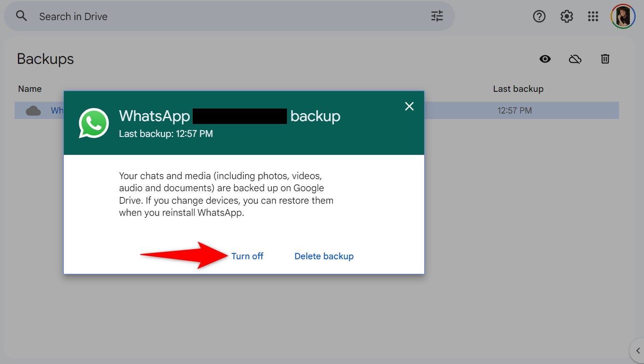644x364 pixels.
Task: Click the Turn off link
Action: click(247, 256)
